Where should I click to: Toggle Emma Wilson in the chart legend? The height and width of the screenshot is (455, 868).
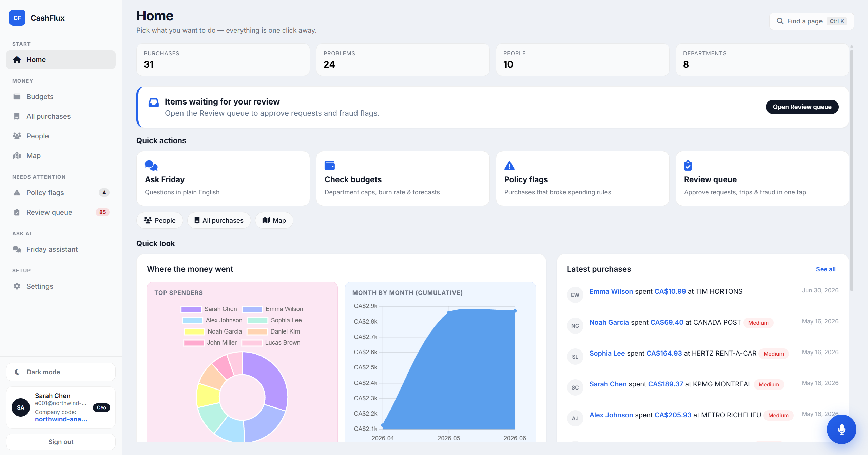pos(272,309)
